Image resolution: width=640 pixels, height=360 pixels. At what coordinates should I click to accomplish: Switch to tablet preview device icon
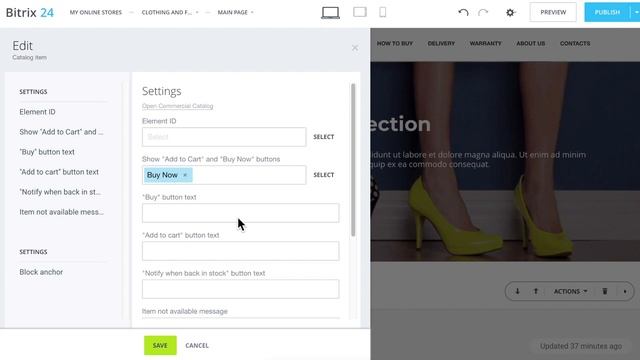[x=360, y=12]
